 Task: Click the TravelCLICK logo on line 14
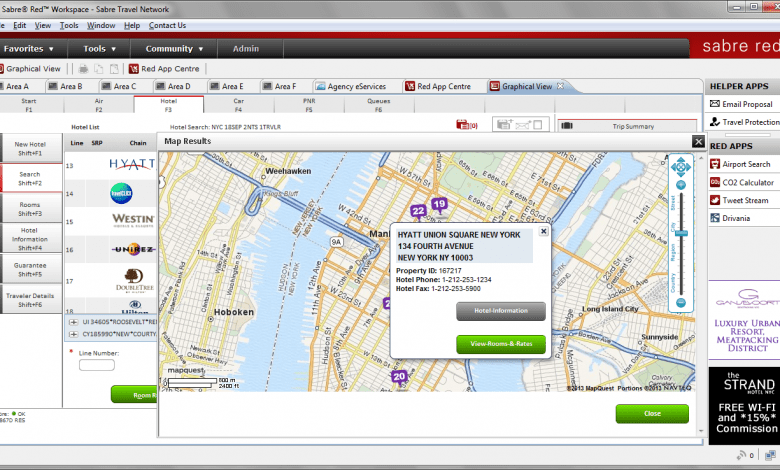click(121, 193)
